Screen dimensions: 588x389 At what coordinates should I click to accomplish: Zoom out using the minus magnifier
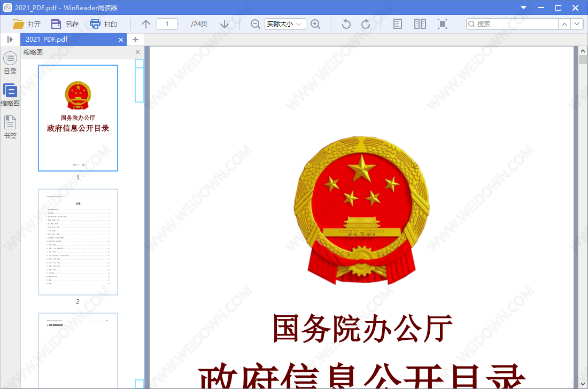coord(256,24)
